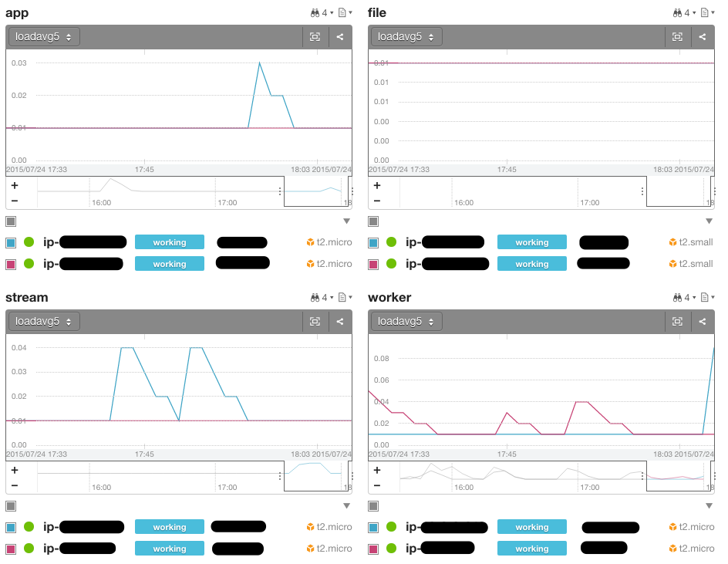This screenshot has height=564, width=728.
Task: Toggle pink series checkbox for second app host
Action: 11,265
